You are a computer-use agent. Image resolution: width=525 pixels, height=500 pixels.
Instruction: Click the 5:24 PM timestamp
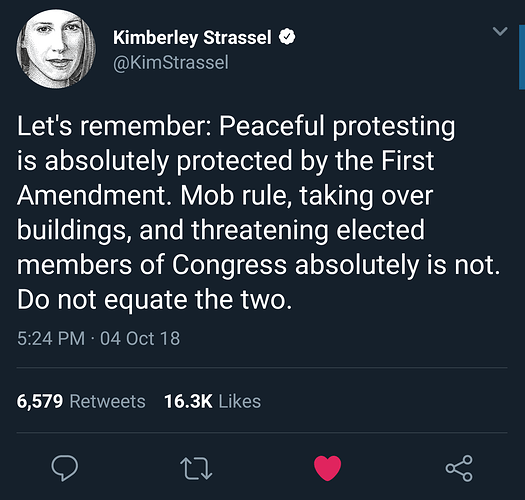pos(51,338)
